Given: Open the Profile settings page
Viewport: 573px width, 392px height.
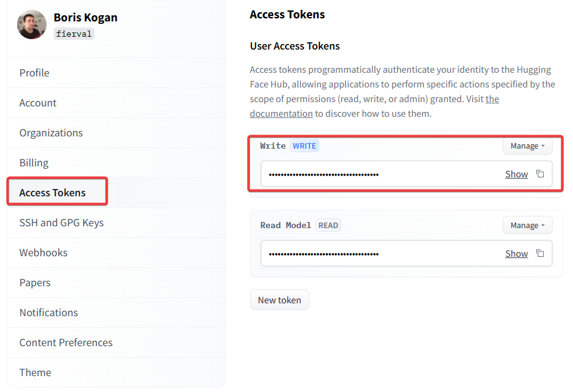Looking at the screenshot, I should point(34,73).
